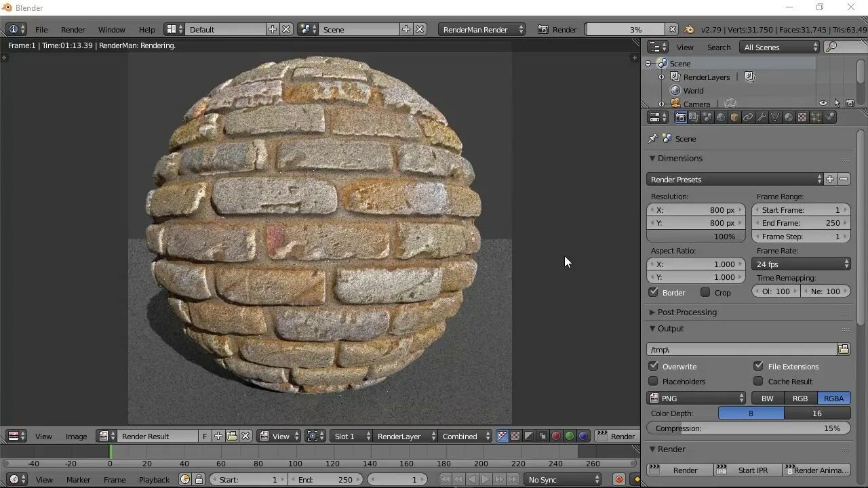Open the Particles properties tab
Viewport: 868px width, 488px height.
click(x=816, y=117)
